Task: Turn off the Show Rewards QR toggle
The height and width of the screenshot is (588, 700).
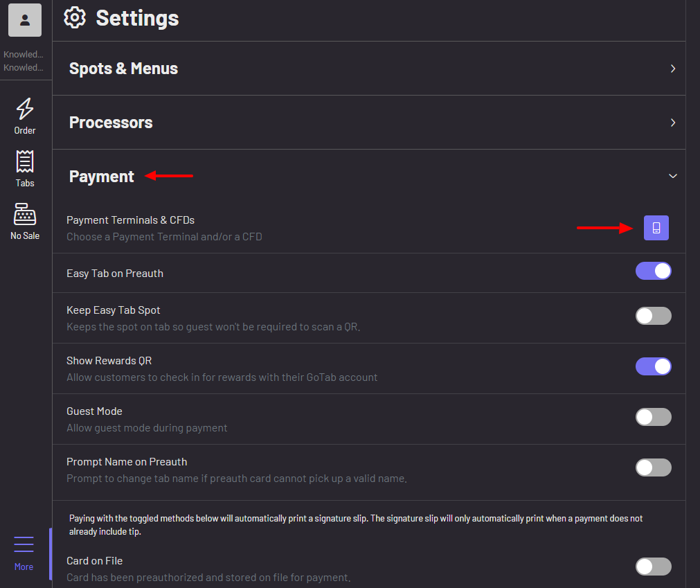Action: pyautogui.click(x=653, y=366)
